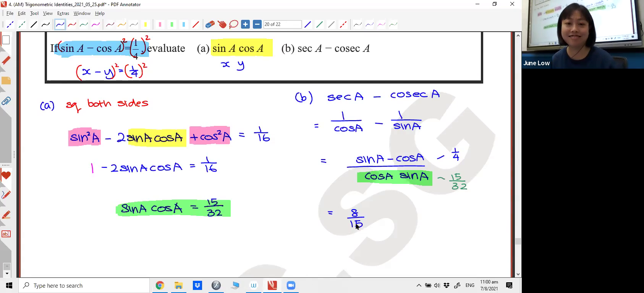
Task: Open the text tool toolbox tab
Action: pos(6,234)
